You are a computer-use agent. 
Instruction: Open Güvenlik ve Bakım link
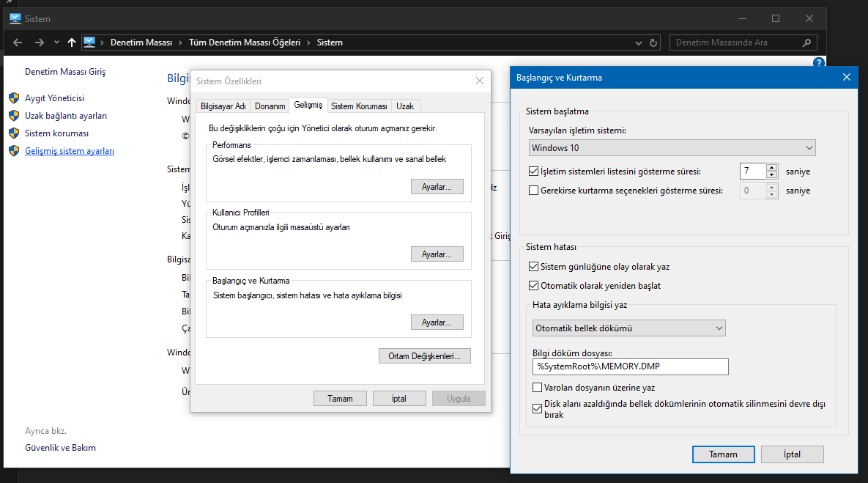(60, 448)
